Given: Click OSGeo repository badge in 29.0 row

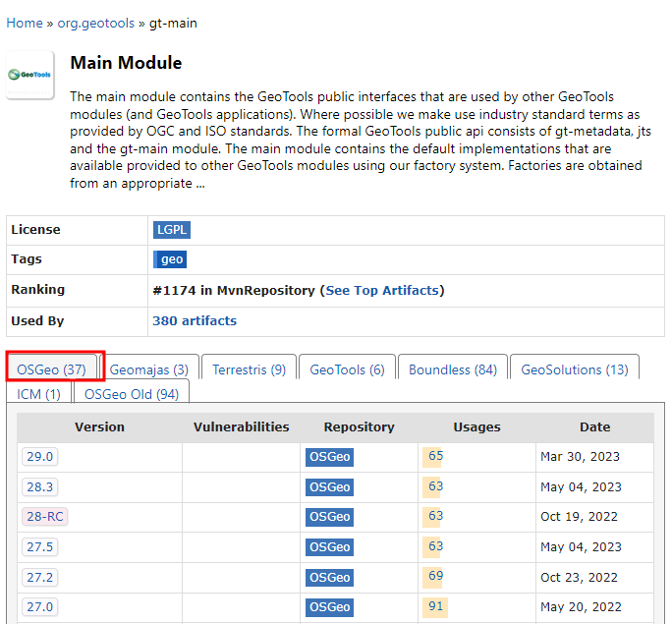Looking at the screenshot, I should [329, 457].
